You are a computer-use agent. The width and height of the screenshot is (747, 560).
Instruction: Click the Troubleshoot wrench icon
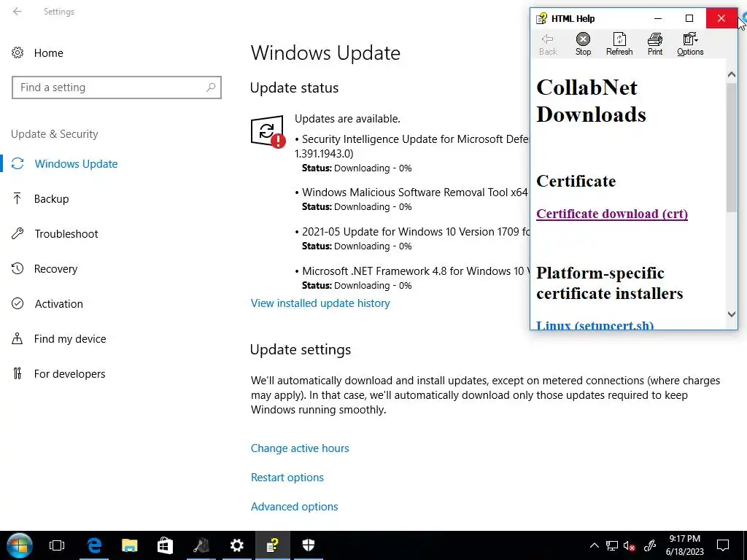point(18,234)
